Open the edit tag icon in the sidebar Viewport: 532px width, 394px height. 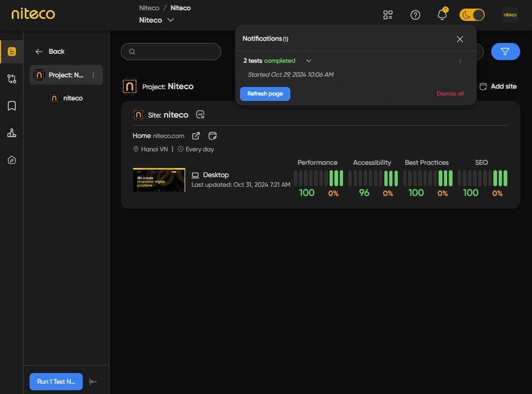pos(12,160)
